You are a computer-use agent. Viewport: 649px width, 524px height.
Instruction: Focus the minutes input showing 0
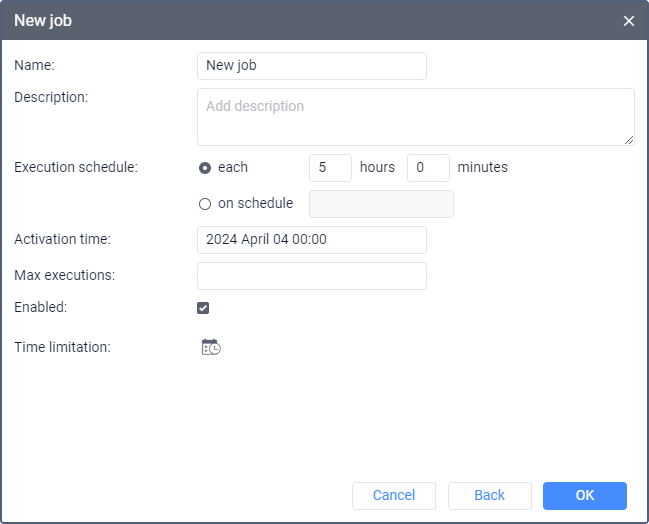428,168
